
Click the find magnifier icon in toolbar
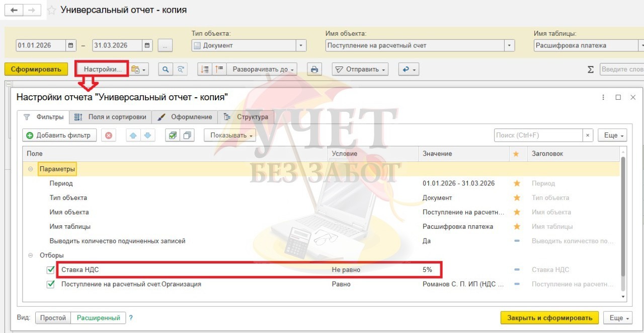(x=166, y=70)
